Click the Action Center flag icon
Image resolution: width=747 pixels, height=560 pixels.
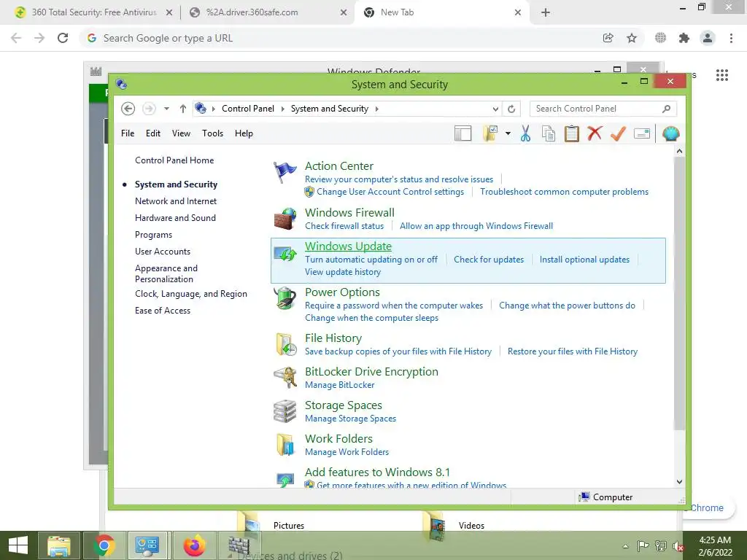[x=285, y=172]
